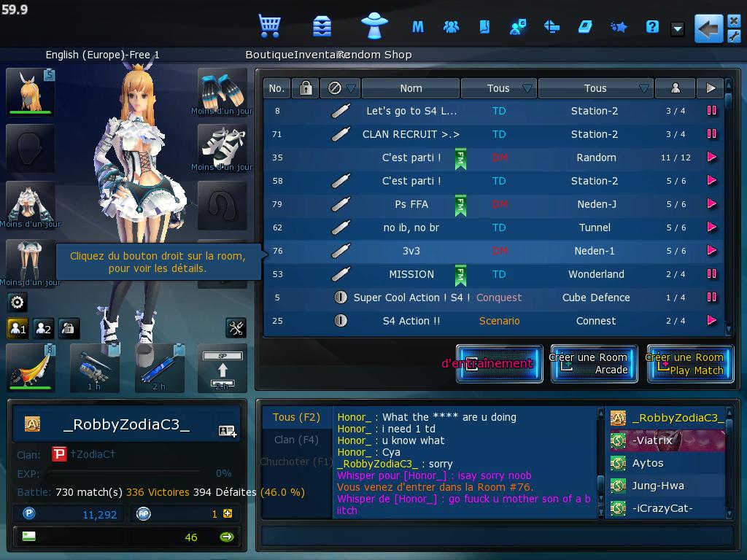Switch to Clan (F4) chat tab
The height and width of the screenshot is (560, 747).
(x=296, y=440)
